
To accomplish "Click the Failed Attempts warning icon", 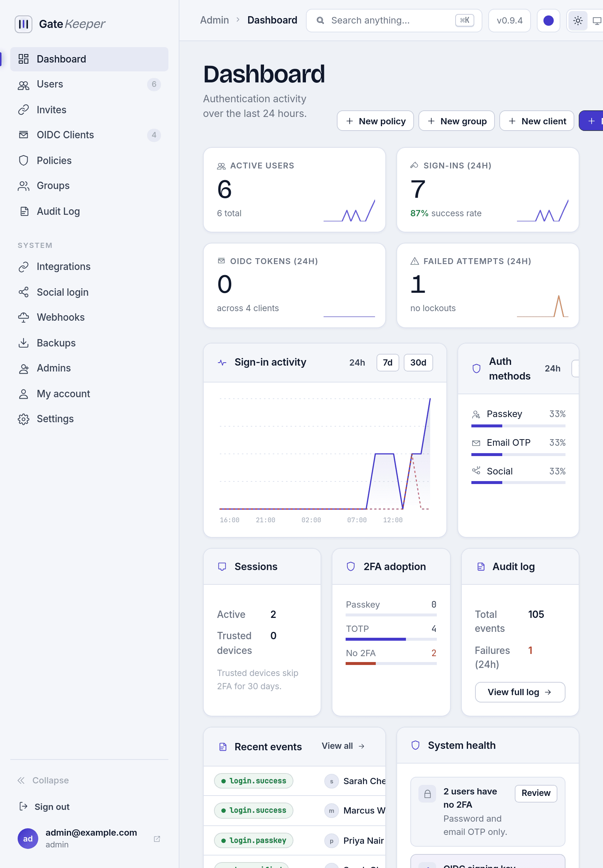I will 415,261.
